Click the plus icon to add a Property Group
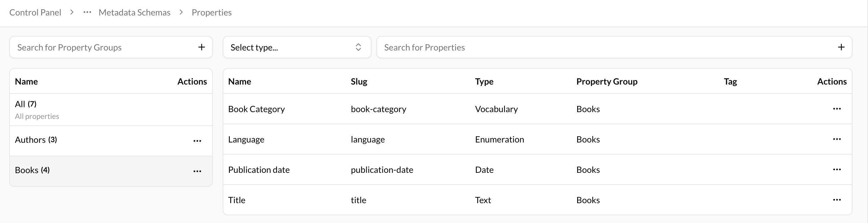The height and width of the screenshot is (223, 868). [201, 47]
